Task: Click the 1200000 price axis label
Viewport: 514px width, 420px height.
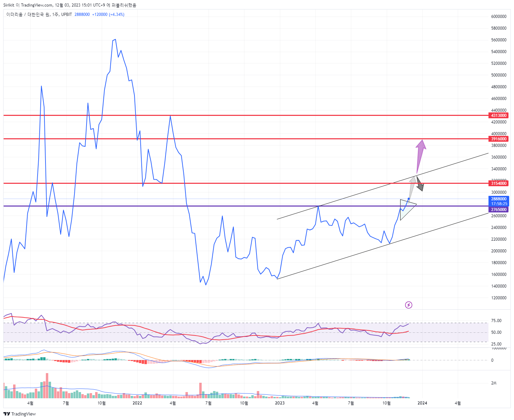Action: (499, 298)
